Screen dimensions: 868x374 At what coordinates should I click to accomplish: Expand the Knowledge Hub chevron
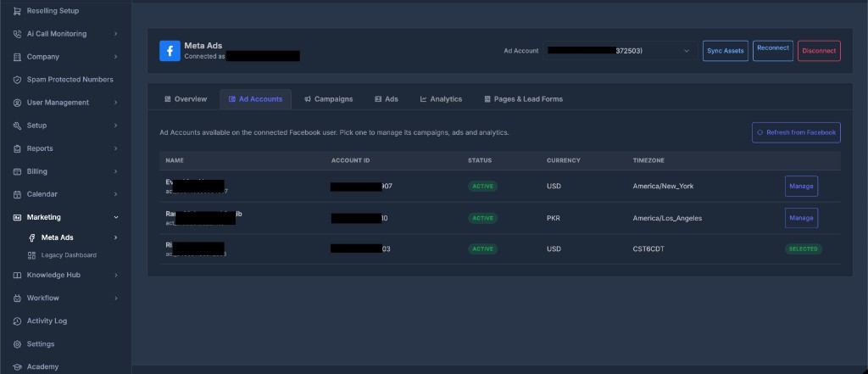point(115,276)
